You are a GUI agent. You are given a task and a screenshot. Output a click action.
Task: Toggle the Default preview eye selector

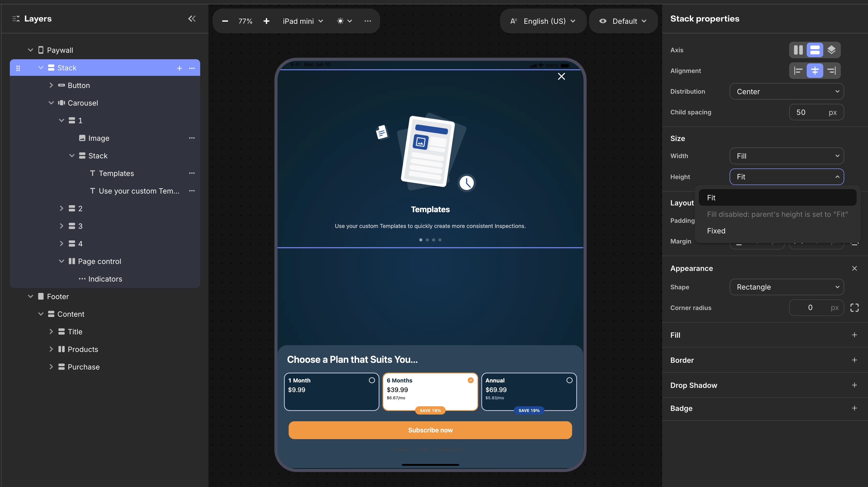click(x=623, y=21)
